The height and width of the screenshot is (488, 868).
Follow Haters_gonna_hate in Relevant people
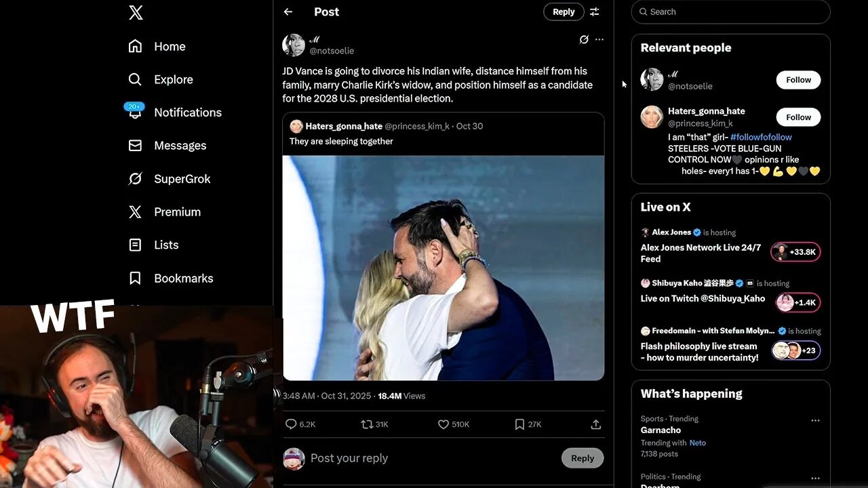(798, 117)
